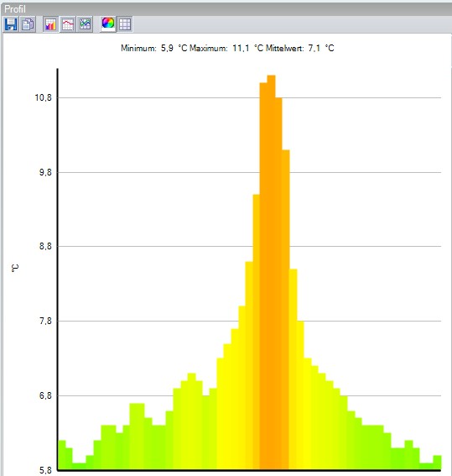Screen dimensions: 452x476
Task: Select the multi-line chart view icon
Action: 86,24
